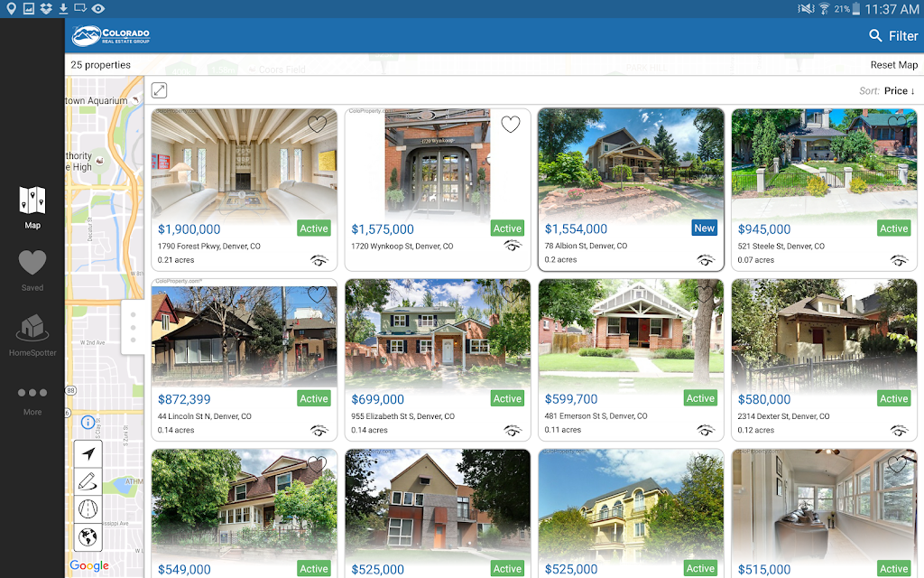Favorite the 481 Emerson St S listing
This screenshot has height=578, width=924.
pyautogui.click(x=704, y=294)
